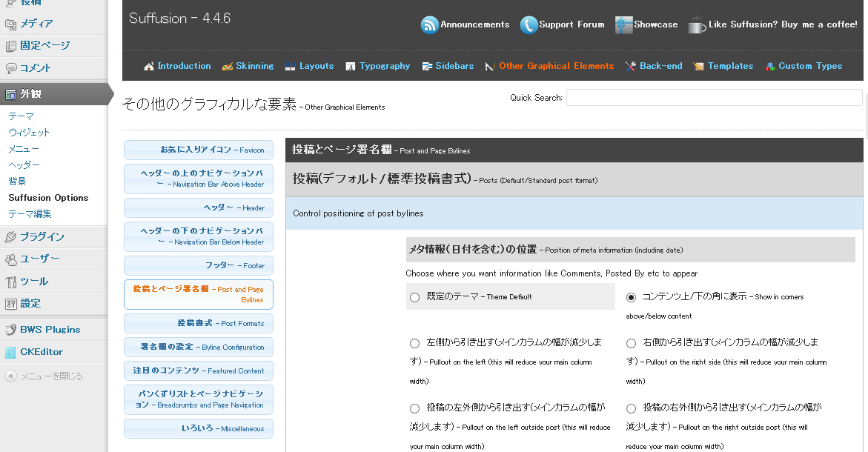868x452 pixels.
Task: Click the Back-end tools icon
Action: click(x=631, y=67)
